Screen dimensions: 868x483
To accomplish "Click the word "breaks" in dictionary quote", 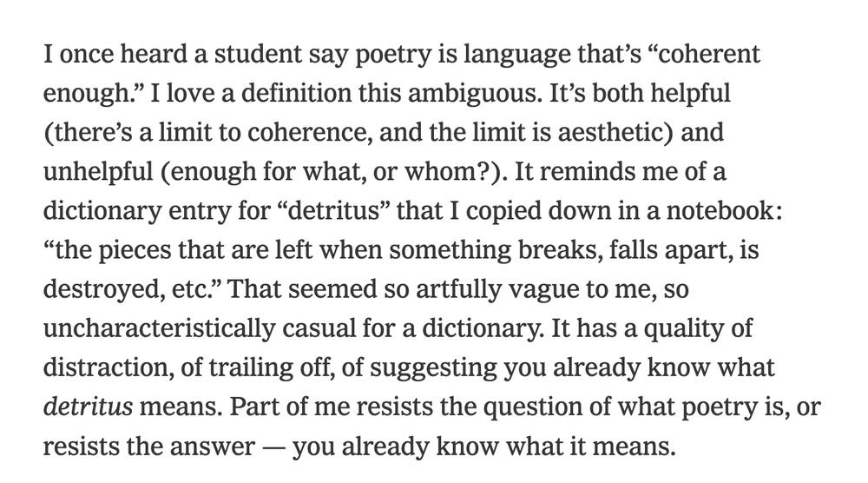I will (560, 250).
